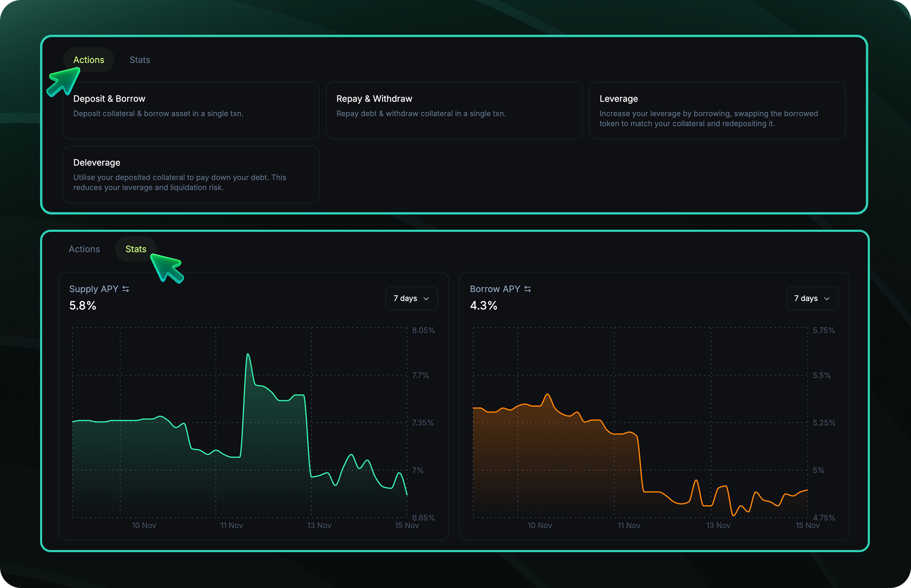This screenshot has width=911, height=588.
Task: Click the swap icon beside Borrow APY
Action: click(527, 289)
